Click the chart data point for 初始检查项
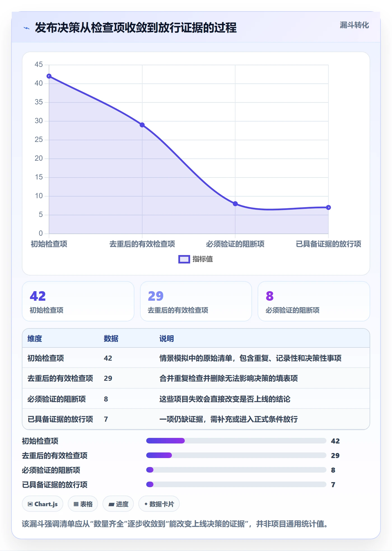Screen dimensions: 392x551 (x=49, y=76)
